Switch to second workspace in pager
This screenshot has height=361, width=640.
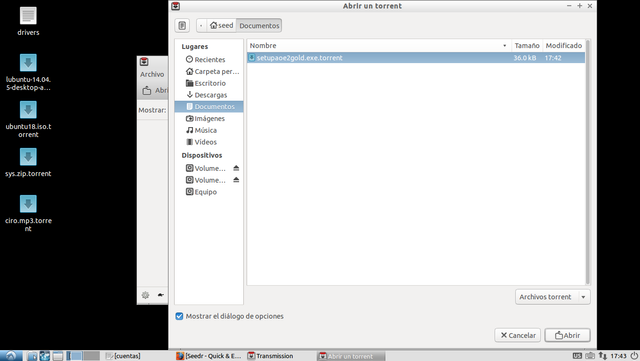click(91, 356)
